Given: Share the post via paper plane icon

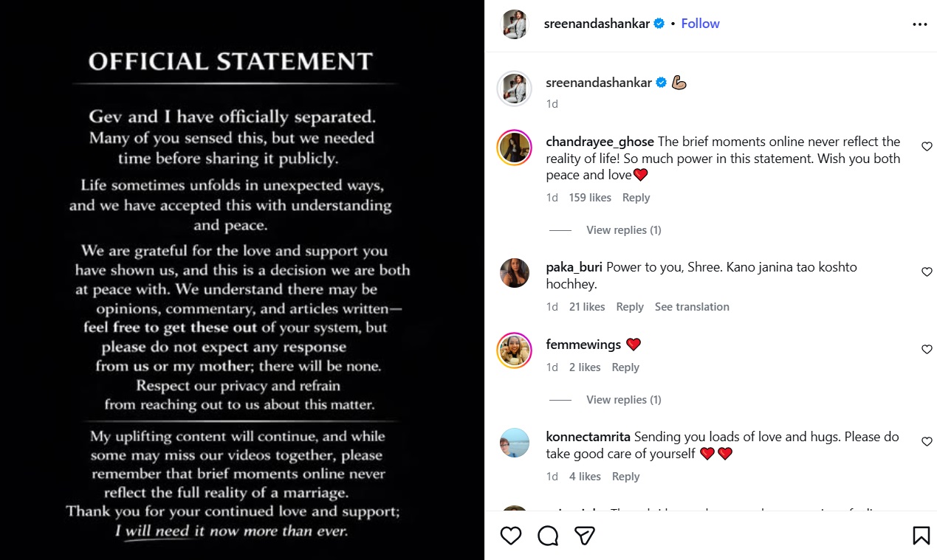Looking at the screenshot, I should 585,536.
